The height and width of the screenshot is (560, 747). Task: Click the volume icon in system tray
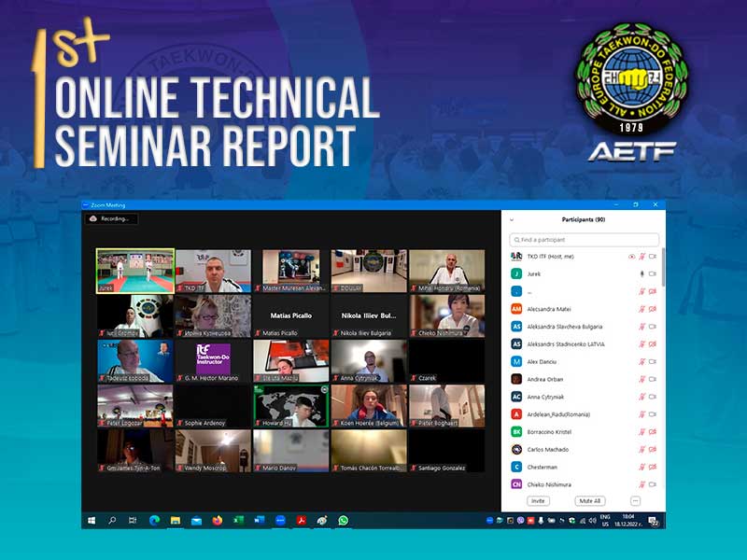point(592,521)
